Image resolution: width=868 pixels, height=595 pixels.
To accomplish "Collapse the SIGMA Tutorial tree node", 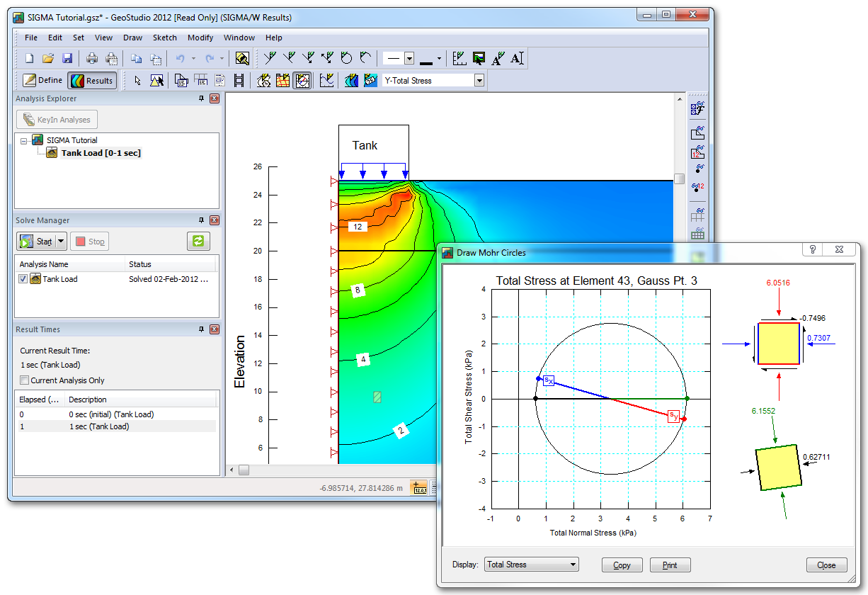I will pos(24,141).
